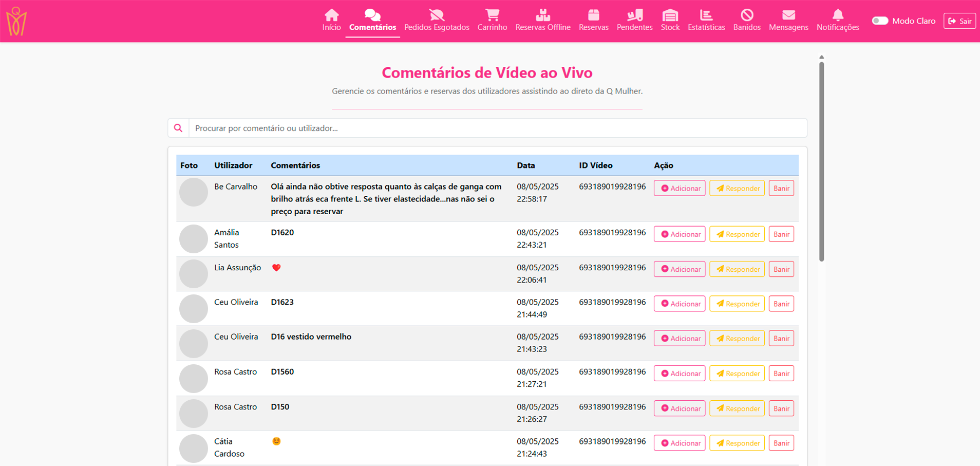
Task: Toggle the Modo Claro switch
Action: click(880, 21)
